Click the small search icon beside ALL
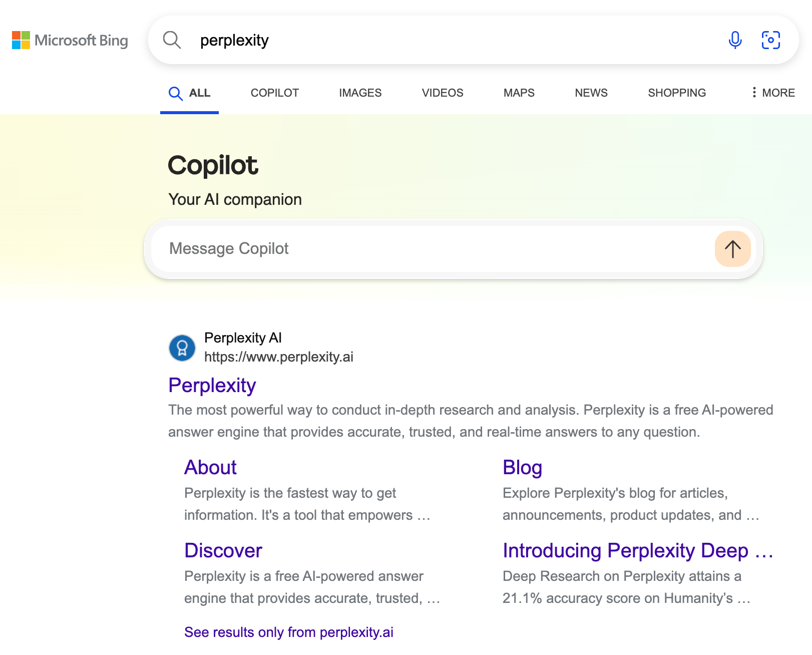812x655 pixels. (x=175, y=93)
